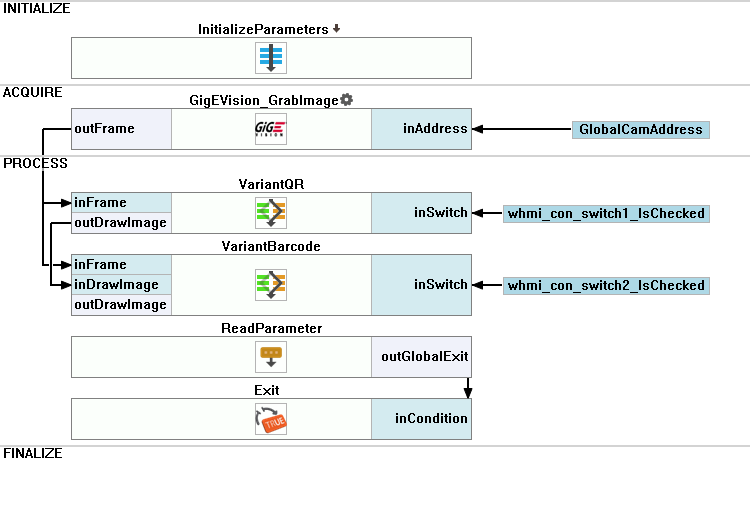Select the GlobalCamAddress connection label

click(x=641, y=130)
